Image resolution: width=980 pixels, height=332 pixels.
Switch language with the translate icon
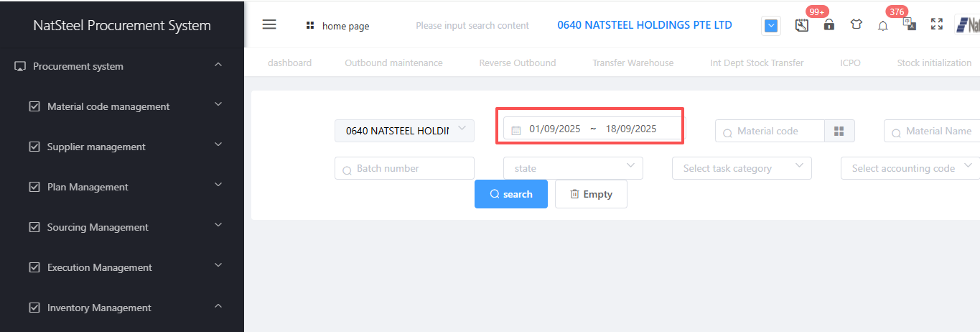[910, 24]
